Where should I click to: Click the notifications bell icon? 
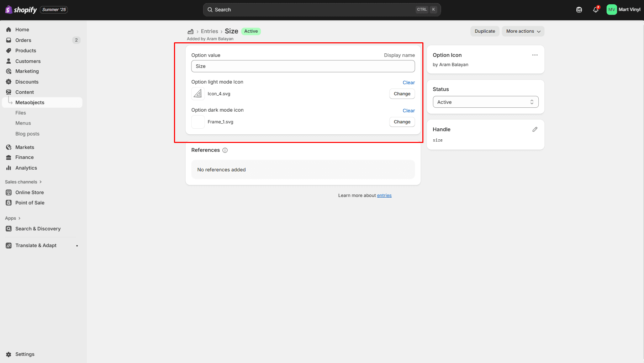596,10
